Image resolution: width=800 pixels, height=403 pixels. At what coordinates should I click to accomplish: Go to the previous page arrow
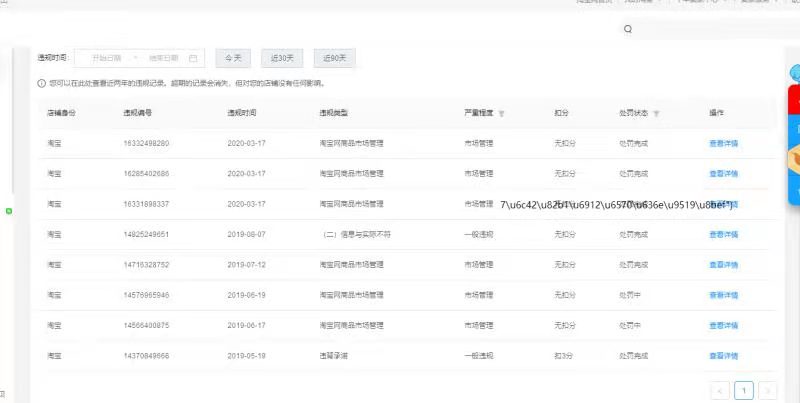720,391
